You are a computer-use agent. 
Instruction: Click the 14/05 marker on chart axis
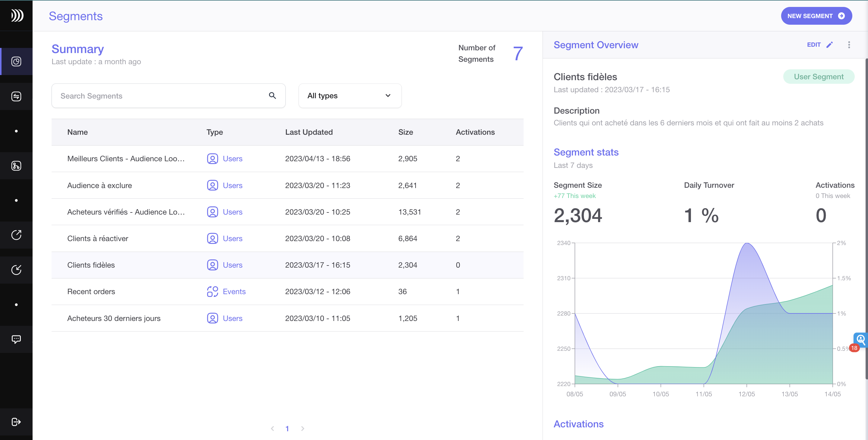tap(833, 394)
